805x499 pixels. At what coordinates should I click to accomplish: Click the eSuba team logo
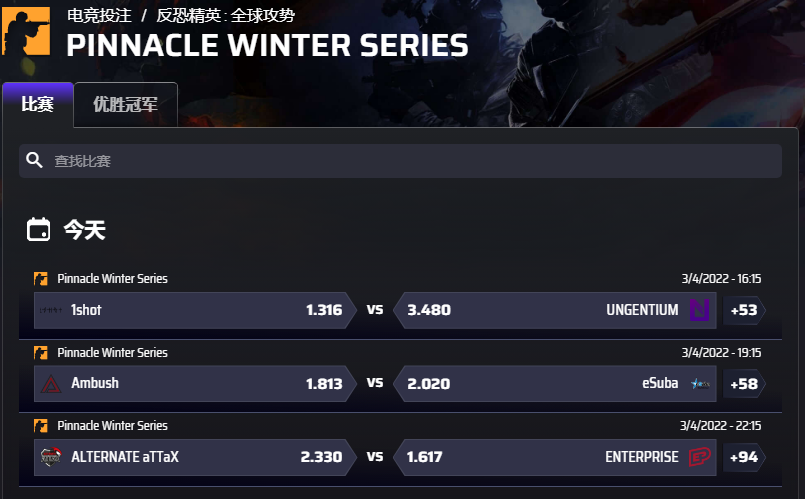(700, 383)
